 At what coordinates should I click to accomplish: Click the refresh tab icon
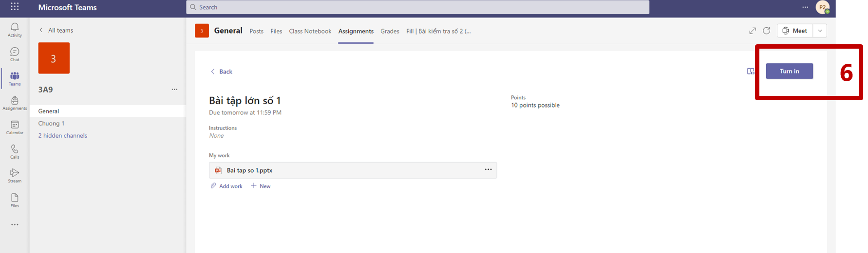766,31
